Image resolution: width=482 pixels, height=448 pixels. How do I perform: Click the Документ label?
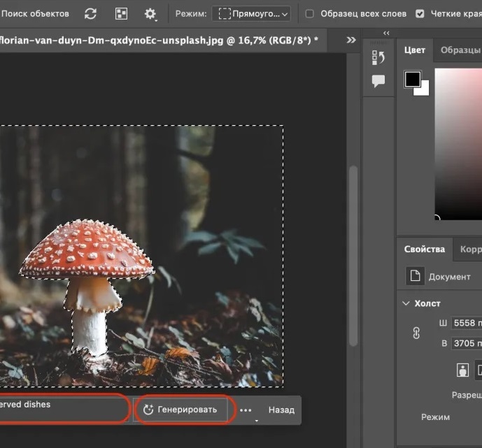[x=449, y=277]
